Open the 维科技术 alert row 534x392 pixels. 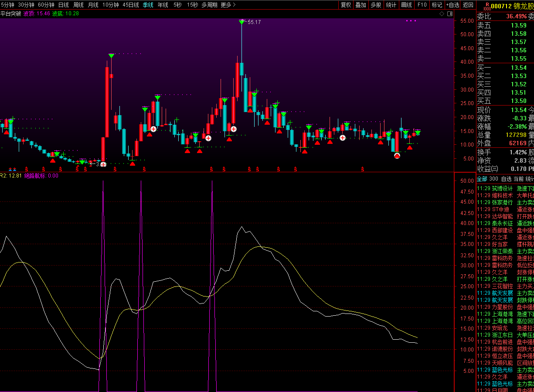click(505, 195)
